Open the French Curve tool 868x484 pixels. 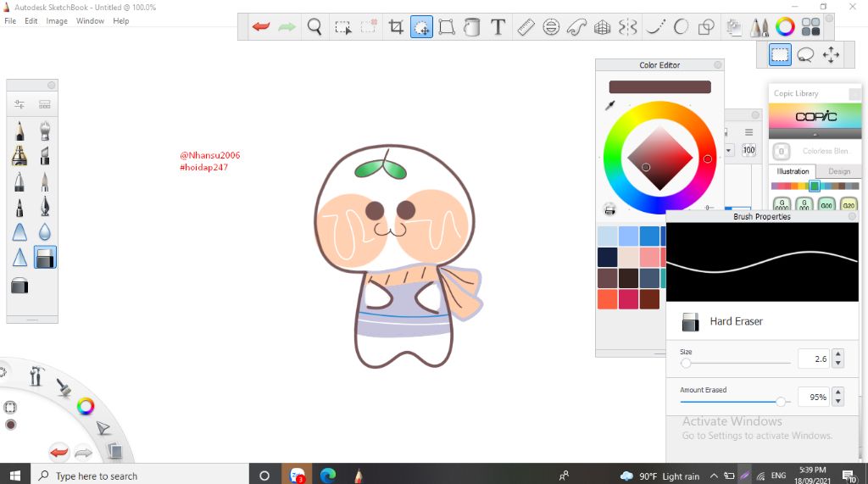pos(576,26)
